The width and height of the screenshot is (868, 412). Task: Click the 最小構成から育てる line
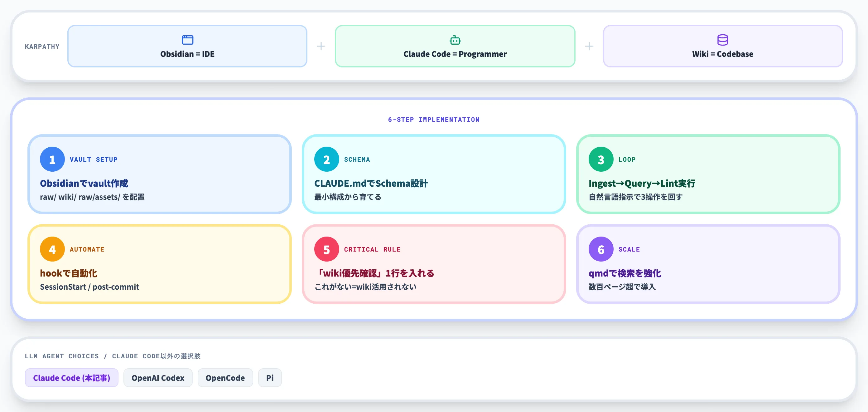click(x=348, y=197)
